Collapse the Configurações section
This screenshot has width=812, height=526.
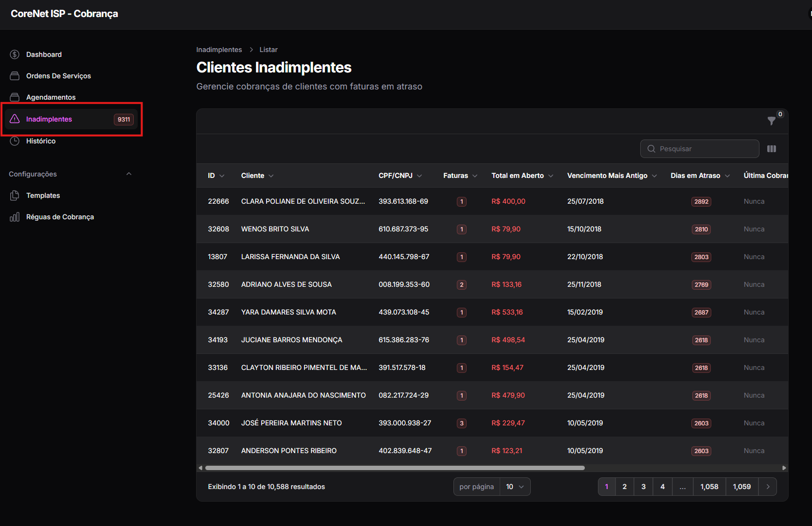(x=129, y=174)
